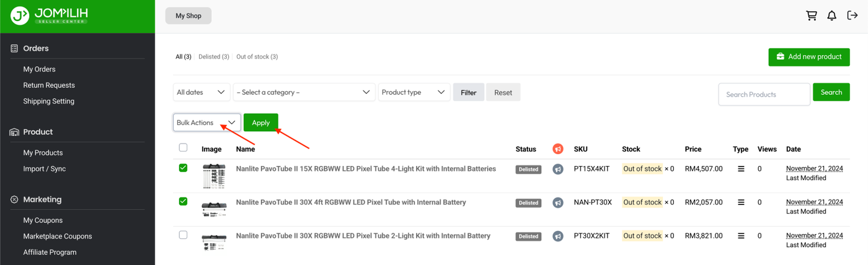Uncheck the PavoTube II 15X 4-Light Kit checkbox
The height and width of the screenshot is (265, 868).
click(x=183, y=168)
